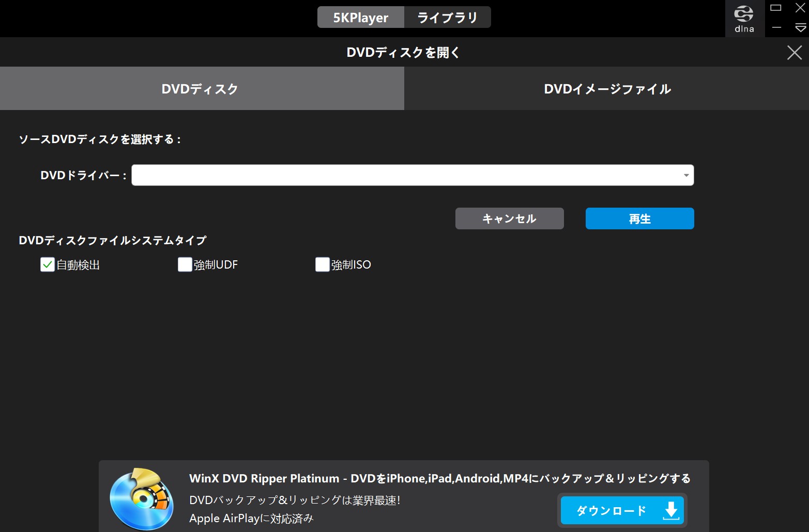Uncheck the 自動検出 checkbox

point(48,264)
